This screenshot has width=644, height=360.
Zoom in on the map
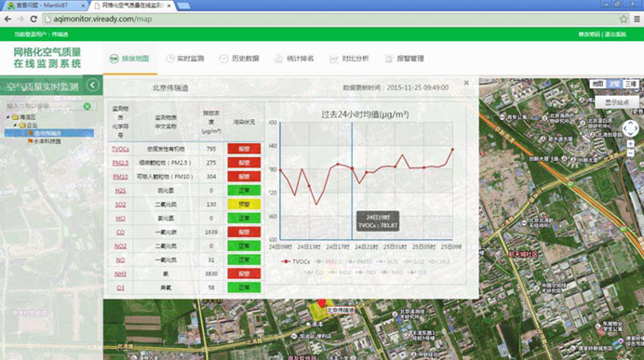630,143
